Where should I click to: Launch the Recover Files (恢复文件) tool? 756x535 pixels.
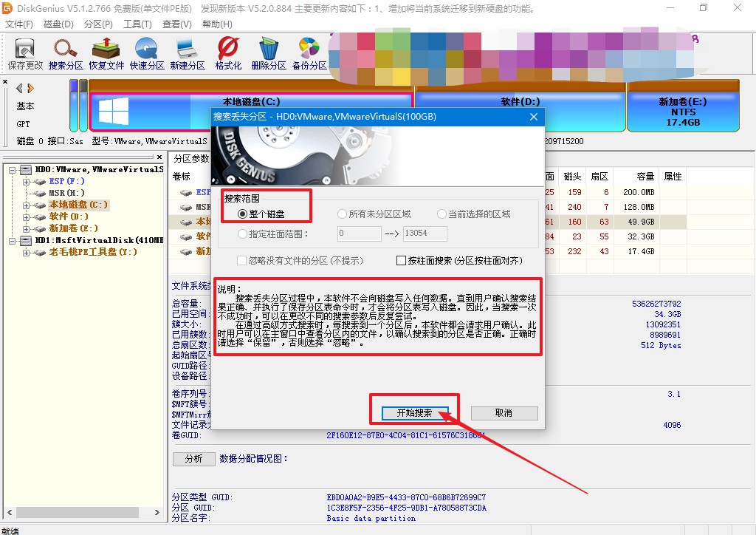pos(106,54)
